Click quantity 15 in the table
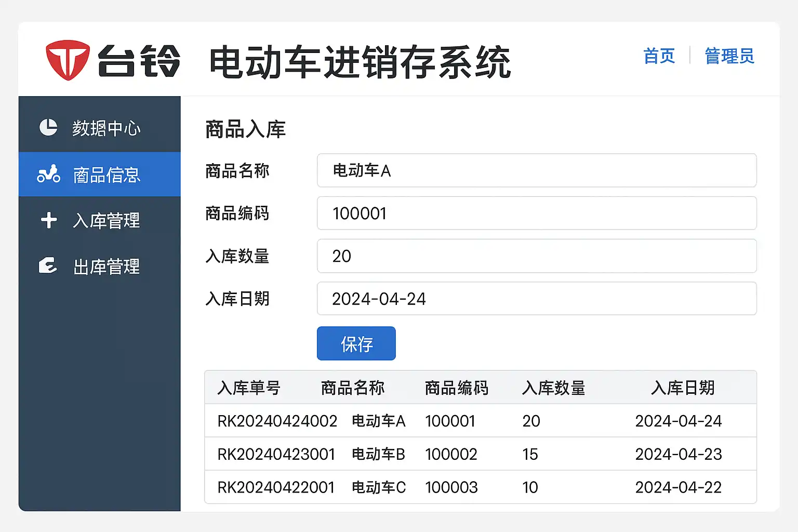The height and width of the screenshot is (532, 798). pyautogui.click(x=530, y=454)
